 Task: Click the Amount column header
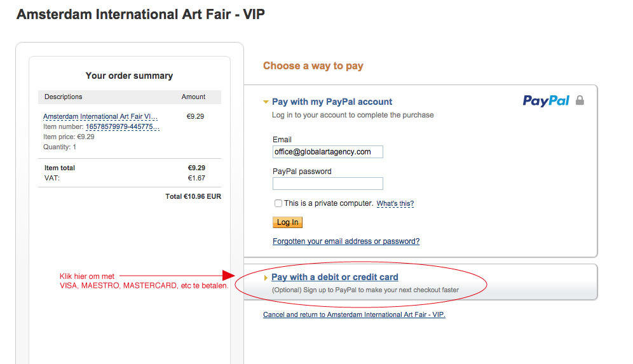point(193,97)
